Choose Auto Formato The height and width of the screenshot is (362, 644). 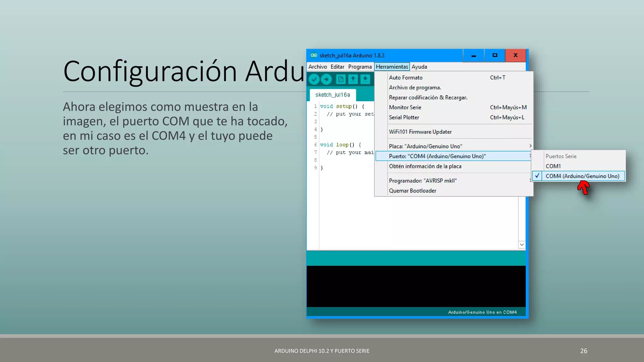[x=454, y=78]
